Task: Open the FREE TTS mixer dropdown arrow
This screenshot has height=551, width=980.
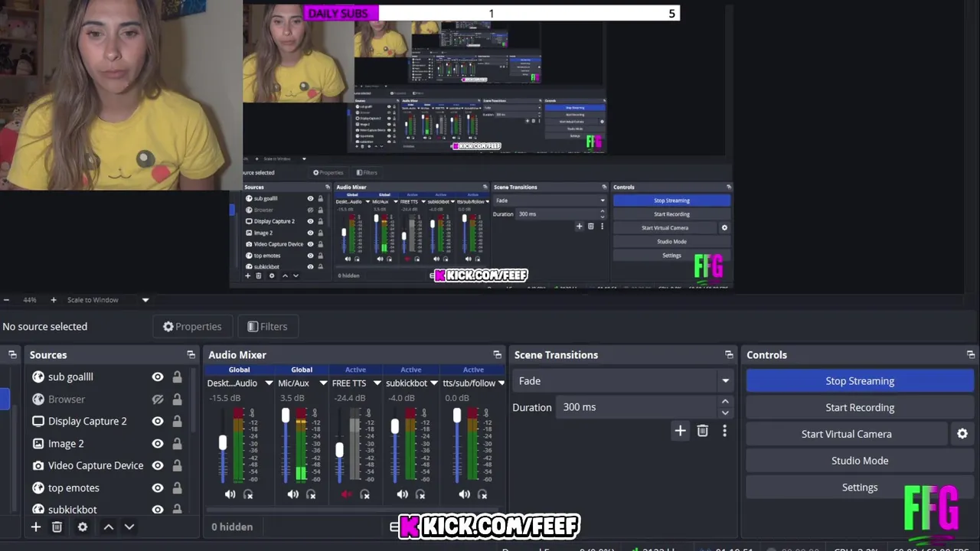Action: [377, 383]
